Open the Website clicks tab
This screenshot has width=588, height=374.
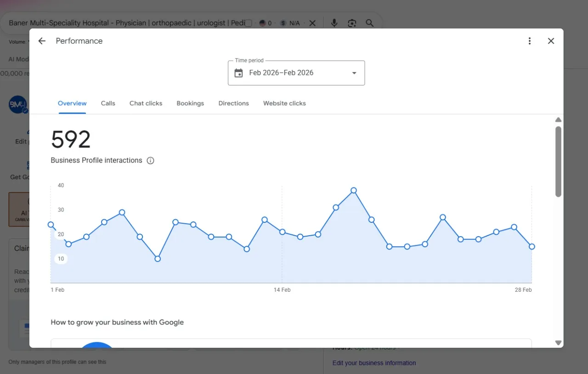pyautogui.click(x=284, y=103)
